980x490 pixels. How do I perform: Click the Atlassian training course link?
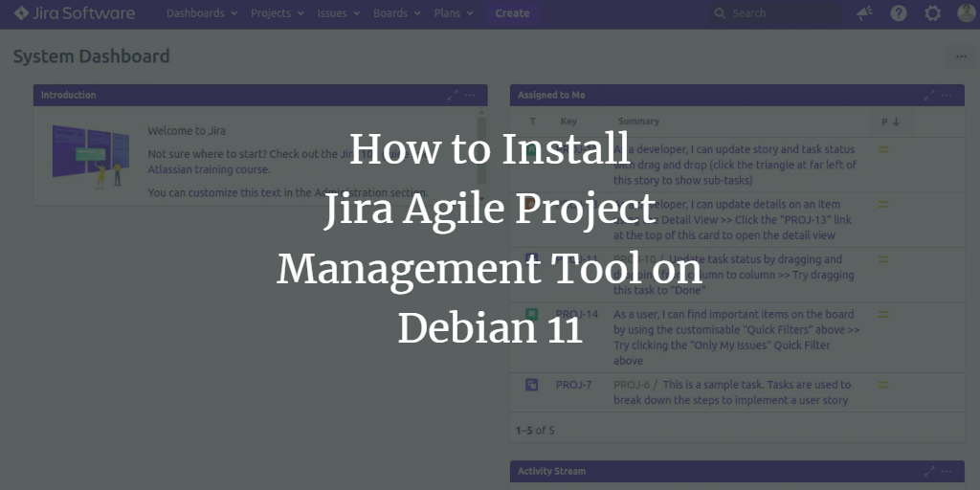pyautogui.click(x=209, y=169)
